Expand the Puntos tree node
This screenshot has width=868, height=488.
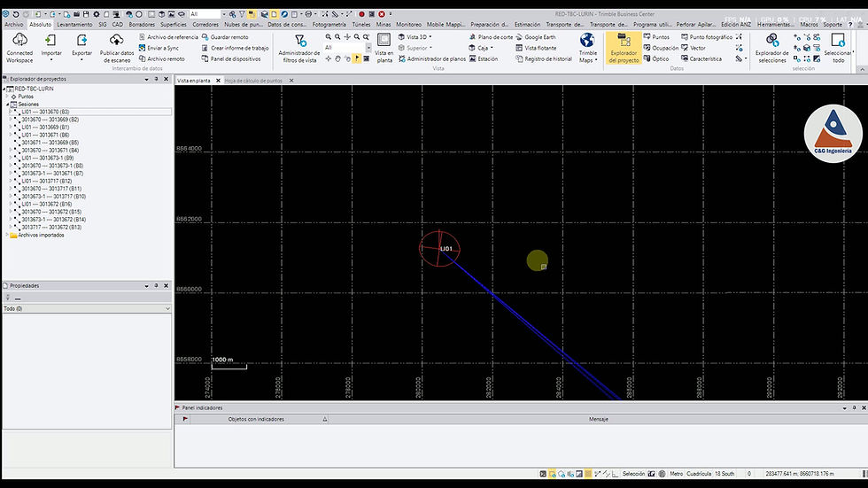(7, 97)
